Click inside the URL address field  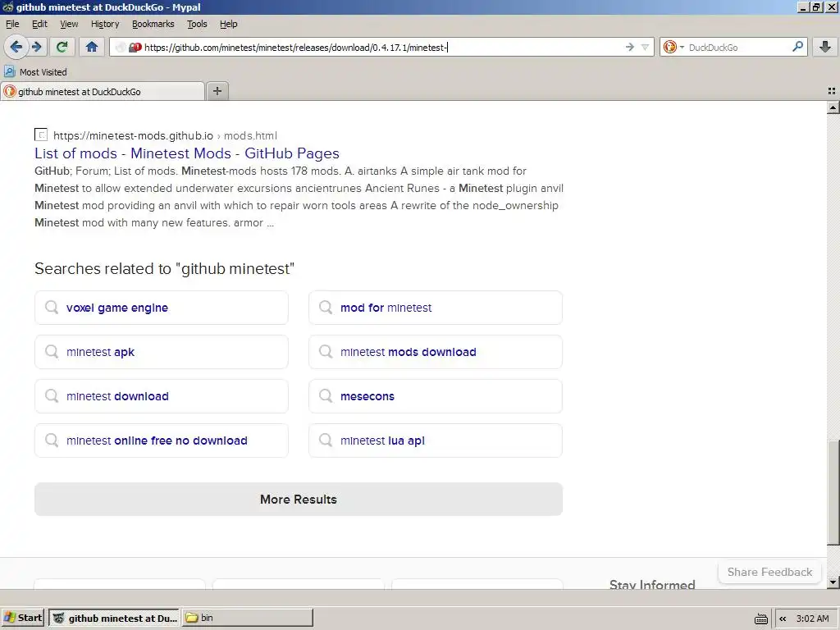point(381,47)
